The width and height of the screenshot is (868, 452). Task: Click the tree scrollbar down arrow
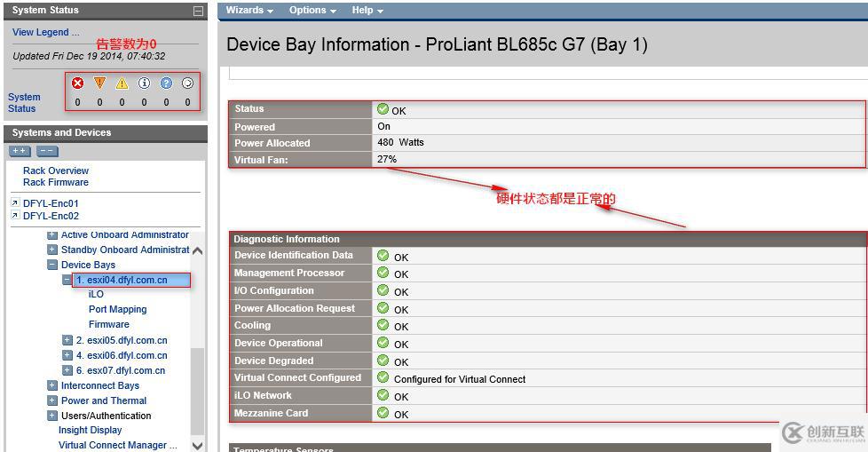coord(197,446)
